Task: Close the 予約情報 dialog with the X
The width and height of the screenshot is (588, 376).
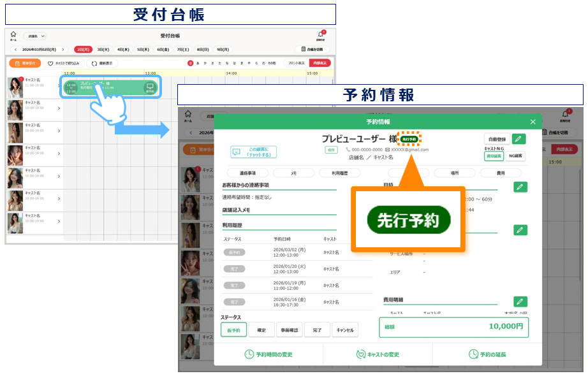Action: tap(533, 122)
